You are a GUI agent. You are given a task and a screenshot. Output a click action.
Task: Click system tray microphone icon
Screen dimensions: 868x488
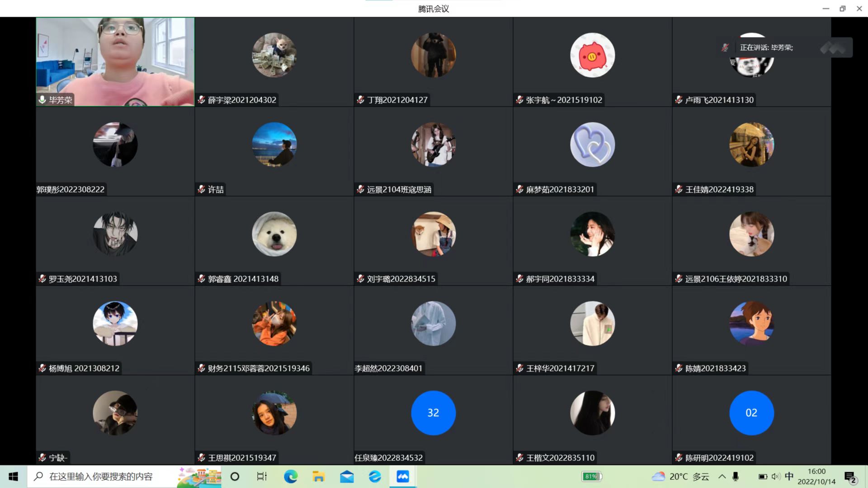736,476
